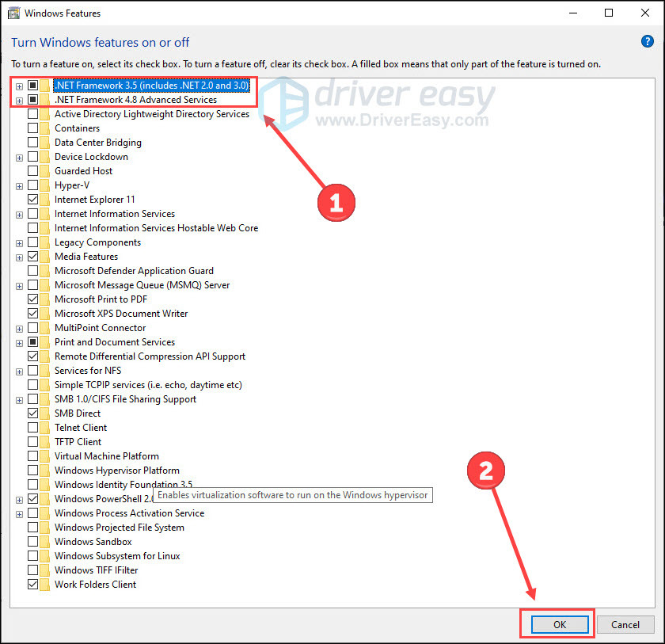Tick the Virtual Machine Platform checkbox
This screenshot has height=644, width=665.
pos(32,456)
